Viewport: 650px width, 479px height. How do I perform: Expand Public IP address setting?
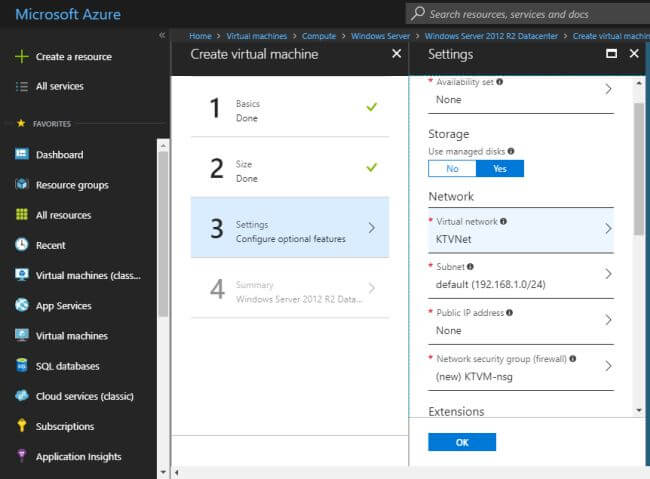click(x=608, y=319)
